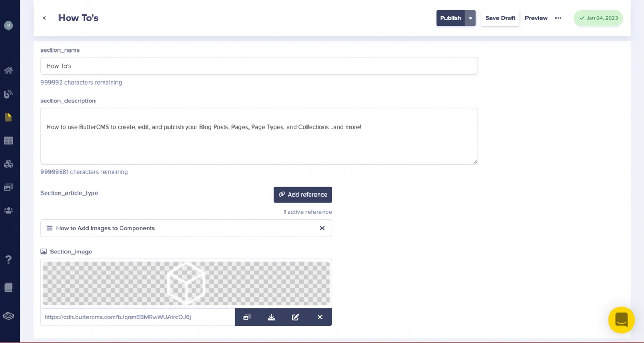644x343 pixels.
Task: Click the Save Draft button
Action: (x=500, y=18)
